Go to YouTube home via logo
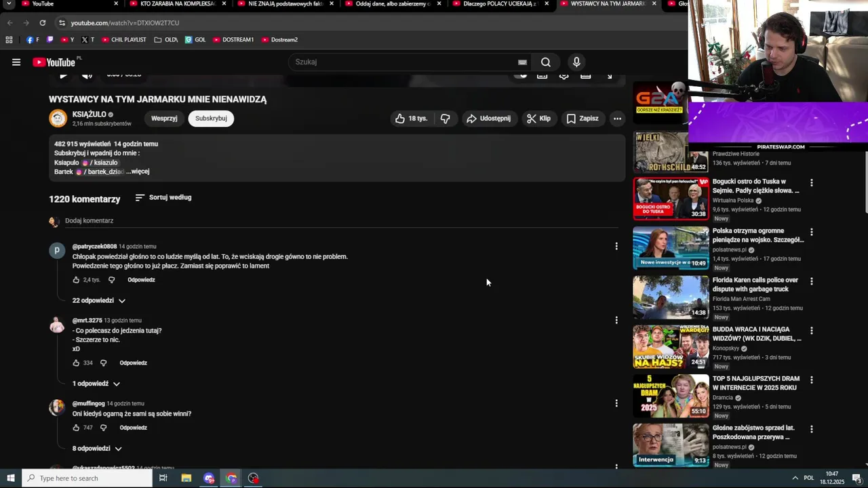The width and height of the screenshot is (868, 488). click(54, 62)
